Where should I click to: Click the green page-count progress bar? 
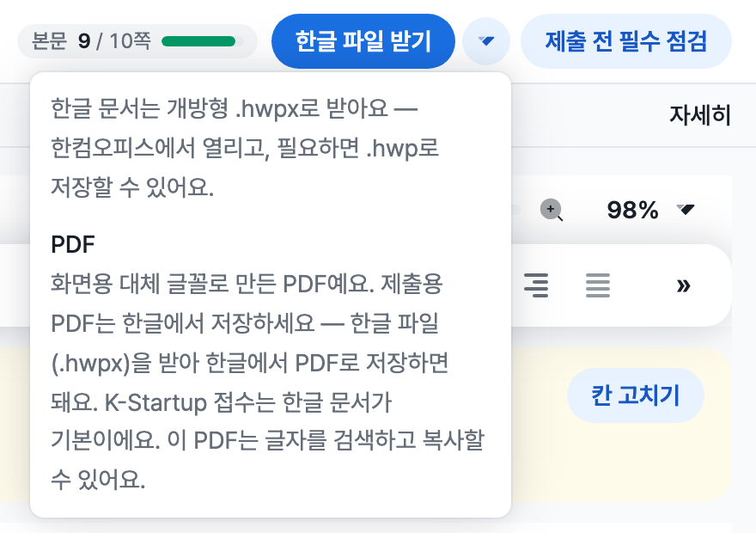(203, 41)
